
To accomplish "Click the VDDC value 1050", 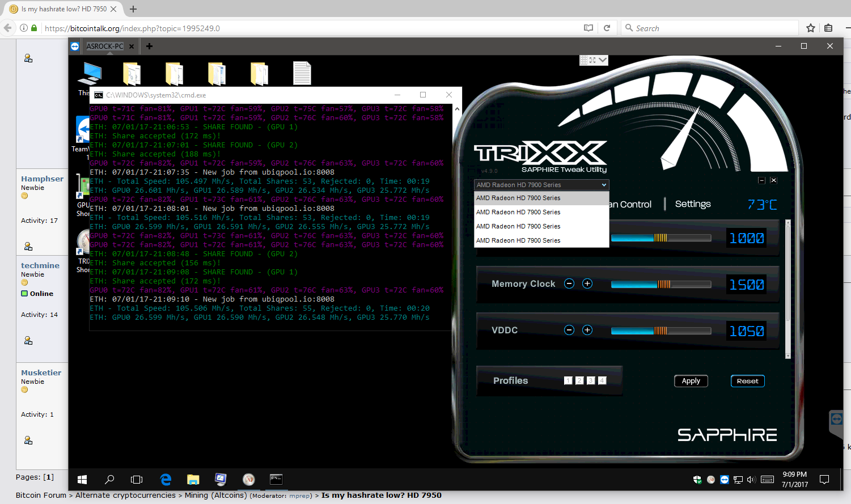I will click(746, 331).
